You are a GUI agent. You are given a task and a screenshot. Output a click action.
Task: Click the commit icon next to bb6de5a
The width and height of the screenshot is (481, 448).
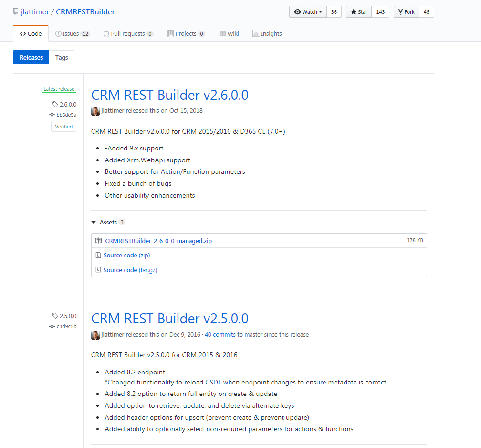coord(52,115)
